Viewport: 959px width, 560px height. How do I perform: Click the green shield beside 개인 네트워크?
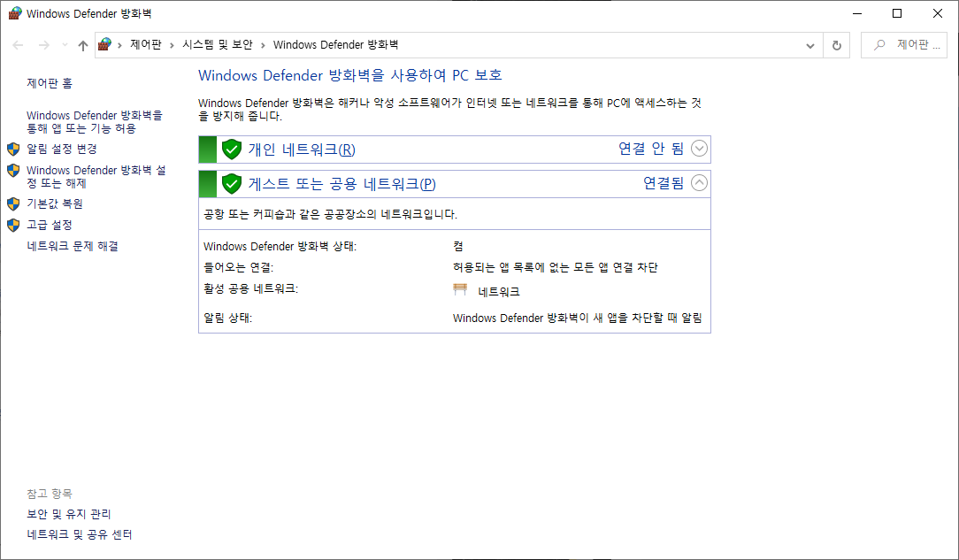click(x=232, y=150)
